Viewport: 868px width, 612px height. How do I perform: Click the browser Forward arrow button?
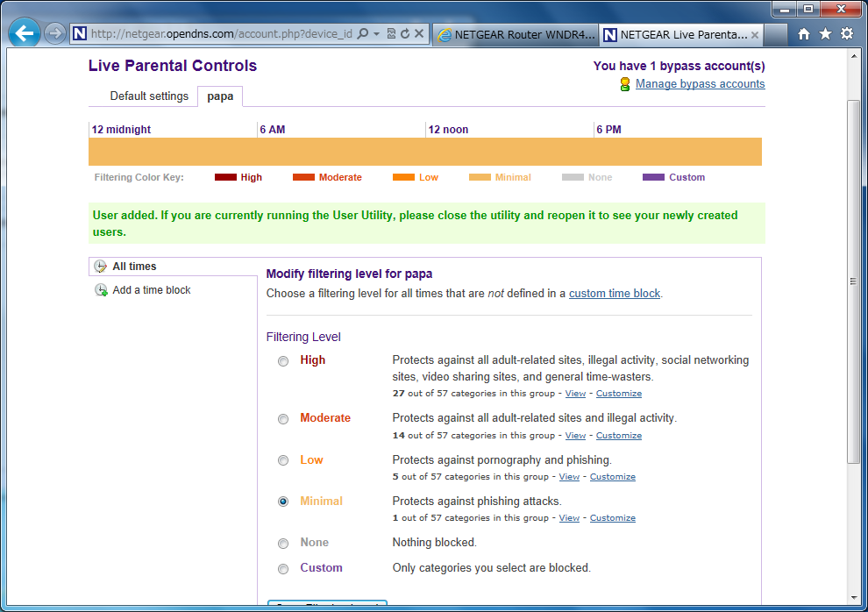pyautogui.click(x=55, y=34)
